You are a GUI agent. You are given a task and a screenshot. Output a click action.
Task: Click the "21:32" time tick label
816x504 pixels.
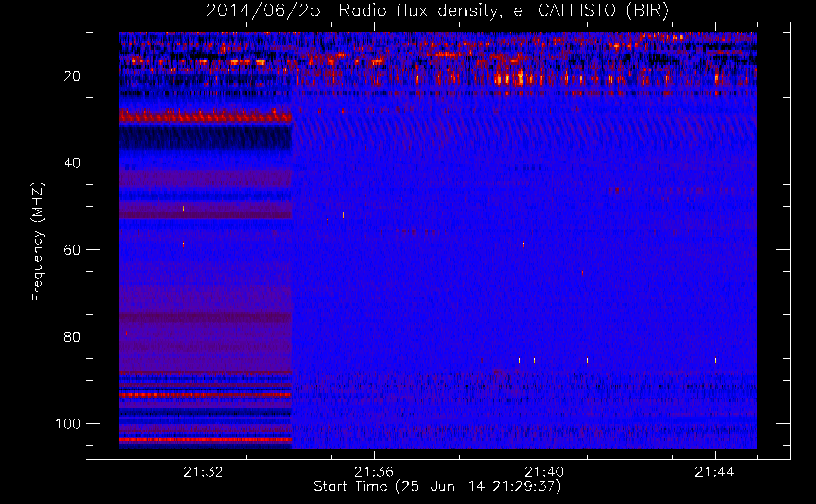[x=203, y=472]
